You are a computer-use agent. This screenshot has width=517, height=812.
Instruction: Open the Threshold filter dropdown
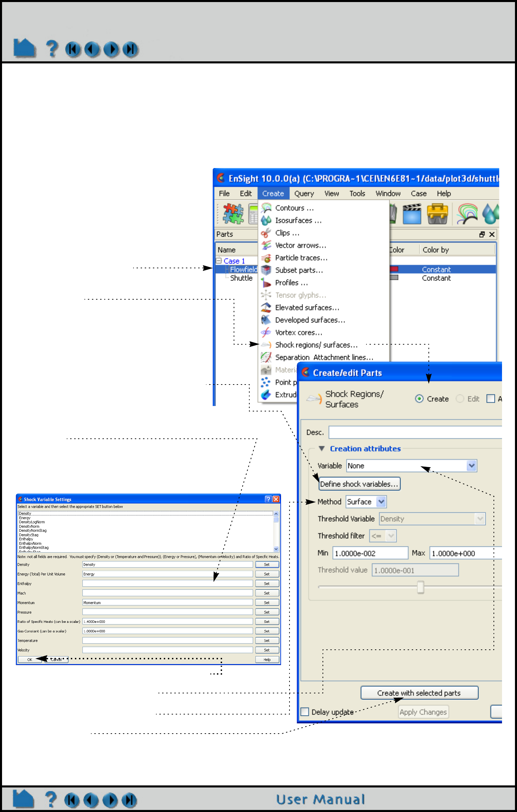[383, 536]
